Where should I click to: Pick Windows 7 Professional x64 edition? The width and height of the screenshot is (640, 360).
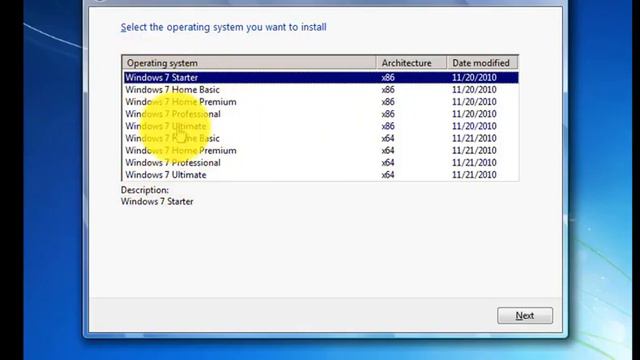[x=321, y=162]
